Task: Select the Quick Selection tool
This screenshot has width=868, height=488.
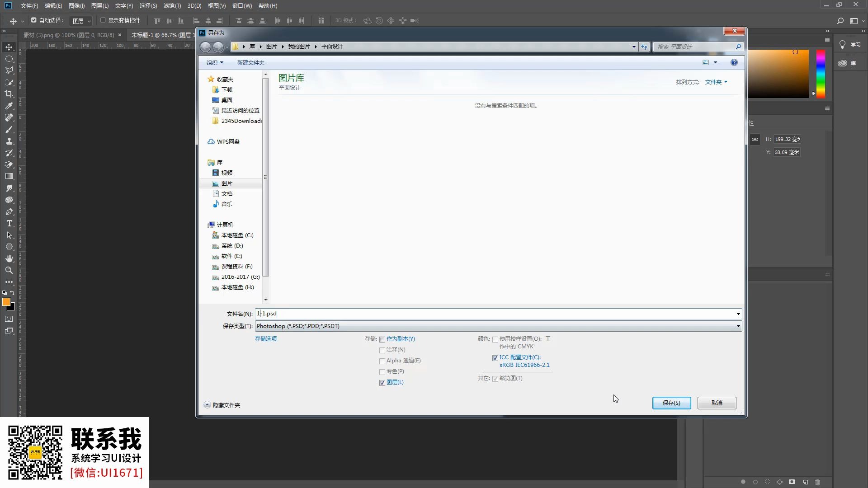Action: pyautogui.click(x=9, y=82)
